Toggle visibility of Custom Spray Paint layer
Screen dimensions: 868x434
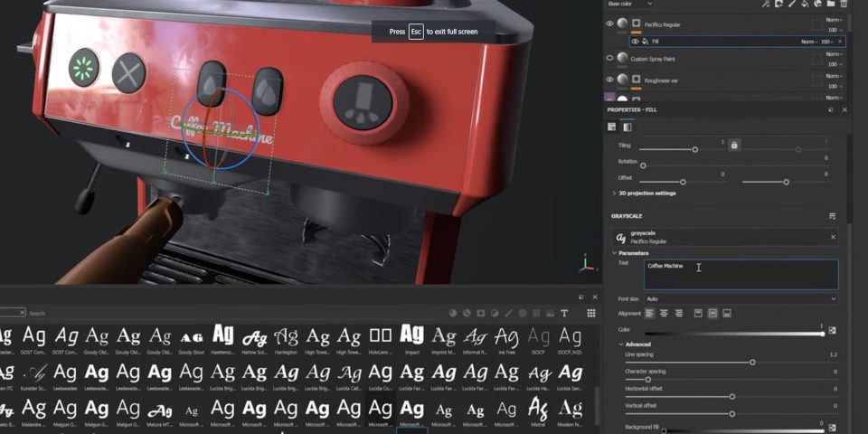point(609,59)
